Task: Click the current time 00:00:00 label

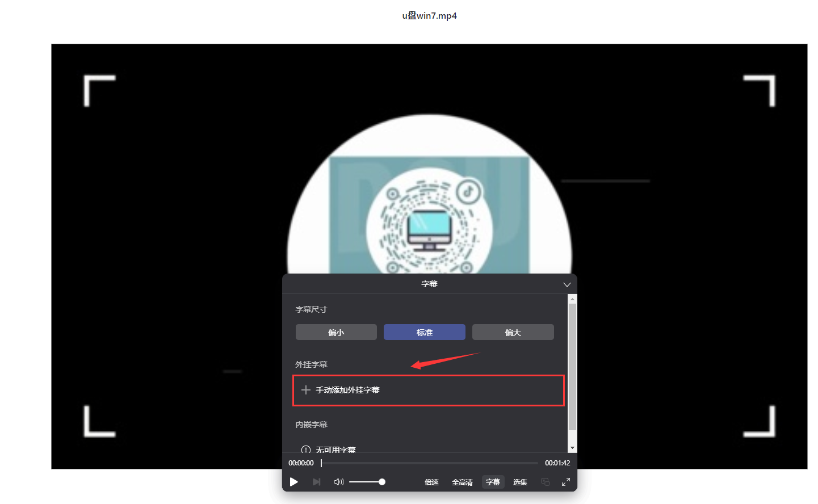Action: tap(301, 463)
